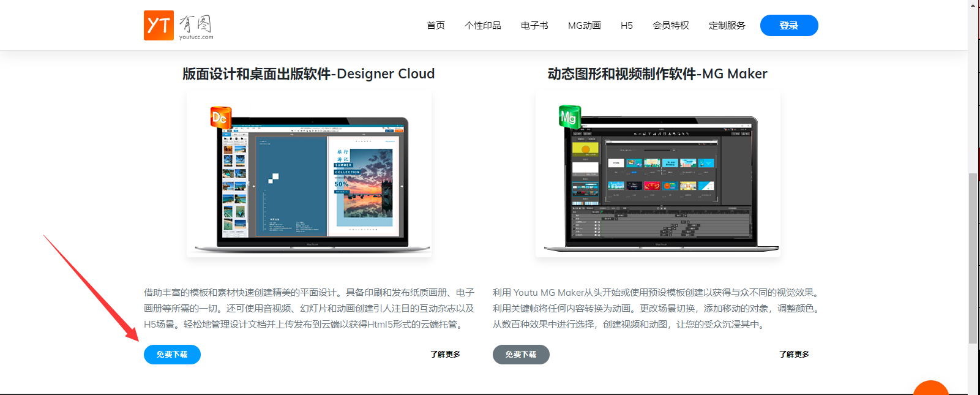Click the scrollbar up arrow

coord(973,4)
